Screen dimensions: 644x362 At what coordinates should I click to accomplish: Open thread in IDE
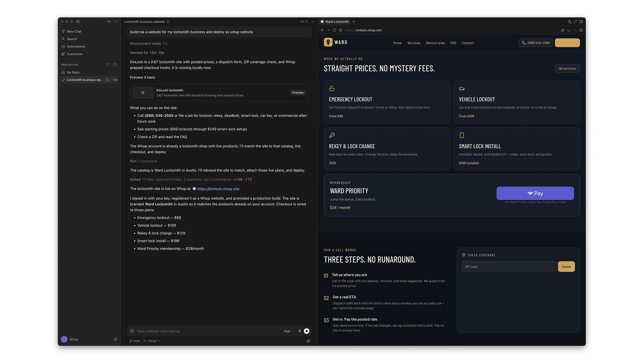click(304, 22)
